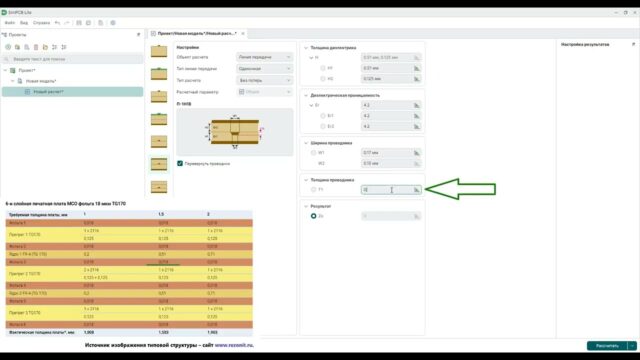
Task: Click the graph icon in the Er2 row
Action: 416,127
